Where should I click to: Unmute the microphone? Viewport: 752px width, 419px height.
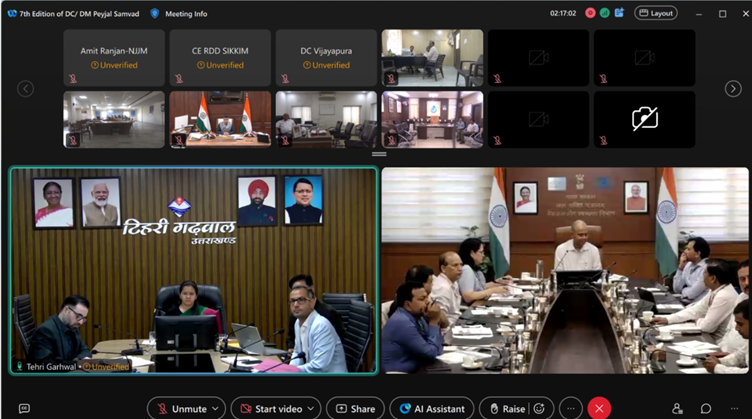click(x=182, y=409)
